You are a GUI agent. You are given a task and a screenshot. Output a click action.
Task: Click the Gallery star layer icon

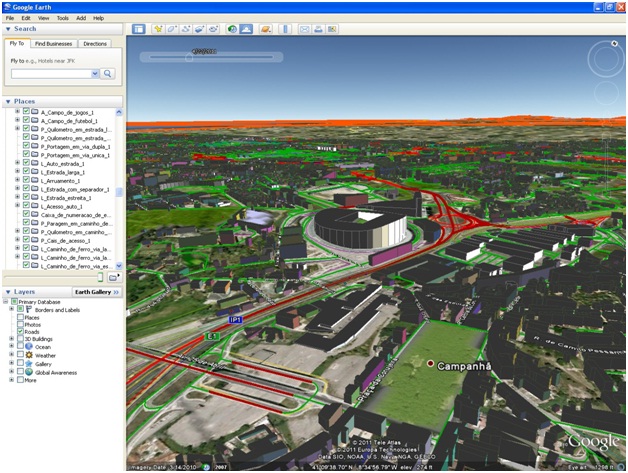[29, 364]
